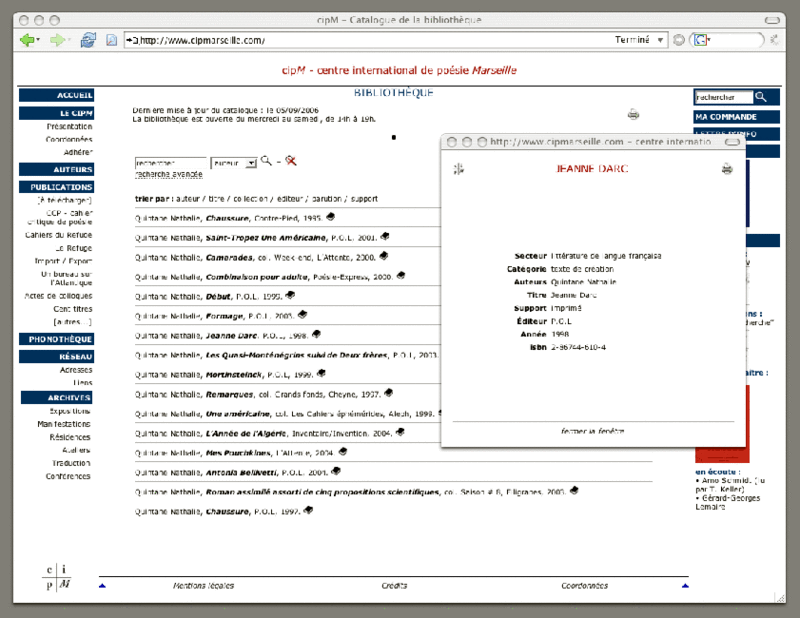Click the site search magnifier at top right
Screen dimensions: 800x618
[761, 97]
